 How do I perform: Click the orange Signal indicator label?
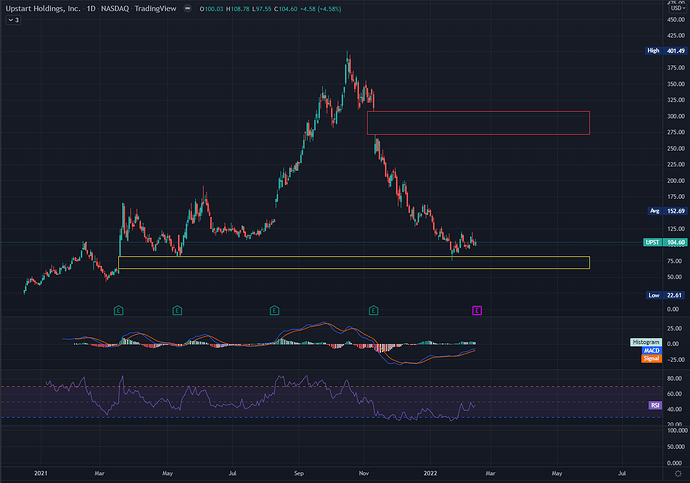click(x=651, y=359)
